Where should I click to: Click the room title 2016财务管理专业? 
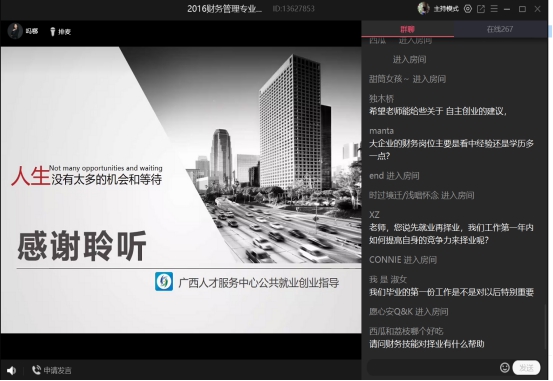224,9
